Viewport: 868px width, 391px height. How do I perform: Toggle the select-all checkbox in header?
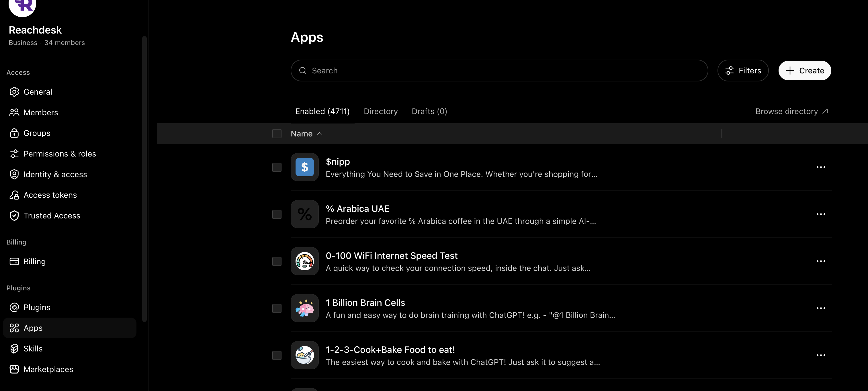(x=277, y=134)
